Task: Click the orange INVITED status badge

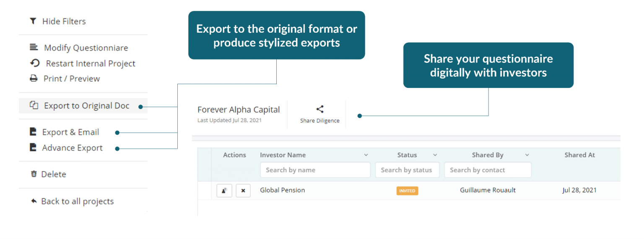Action: pyautogui.click(x=407, y=190)
